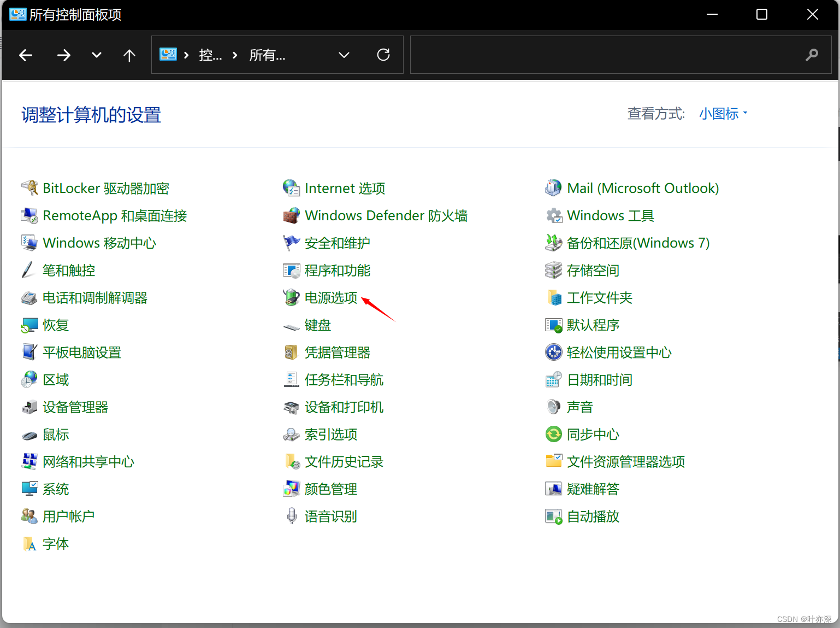Open Windows 工具 gear icon
This screenshot has height=628, width=840.
[x=553, y=215]
